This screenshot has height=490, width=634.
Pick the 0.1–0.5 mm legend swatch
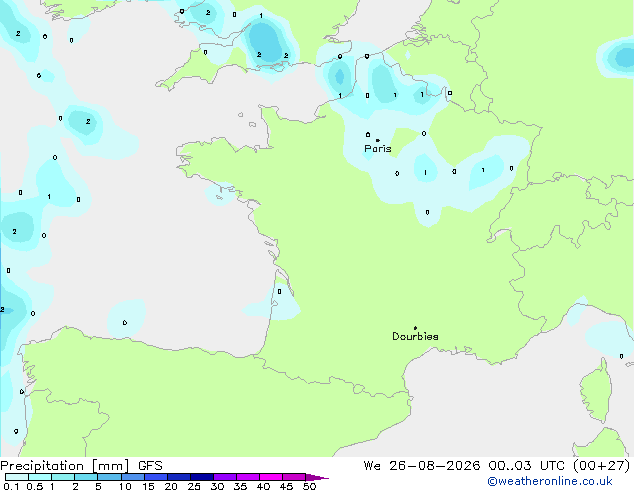[17, 477]
